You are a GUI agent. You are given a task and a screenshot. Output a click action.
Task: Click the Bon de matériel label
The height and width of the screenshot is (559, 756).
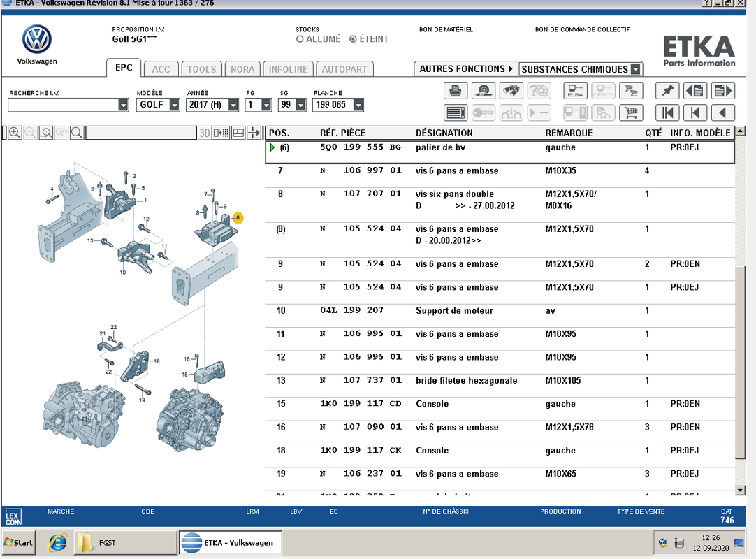click(x=446, y=29)
